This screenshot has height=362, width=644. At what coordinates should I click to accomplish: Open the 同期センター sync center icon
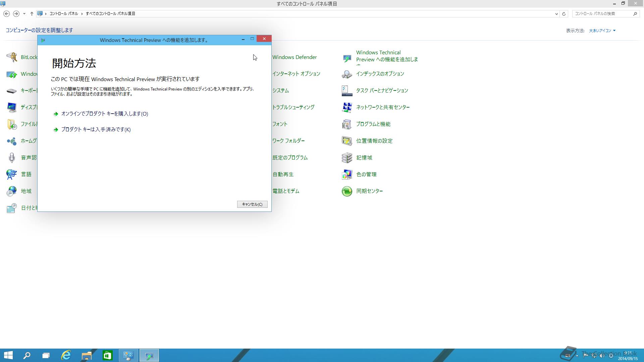coord(347,191)
